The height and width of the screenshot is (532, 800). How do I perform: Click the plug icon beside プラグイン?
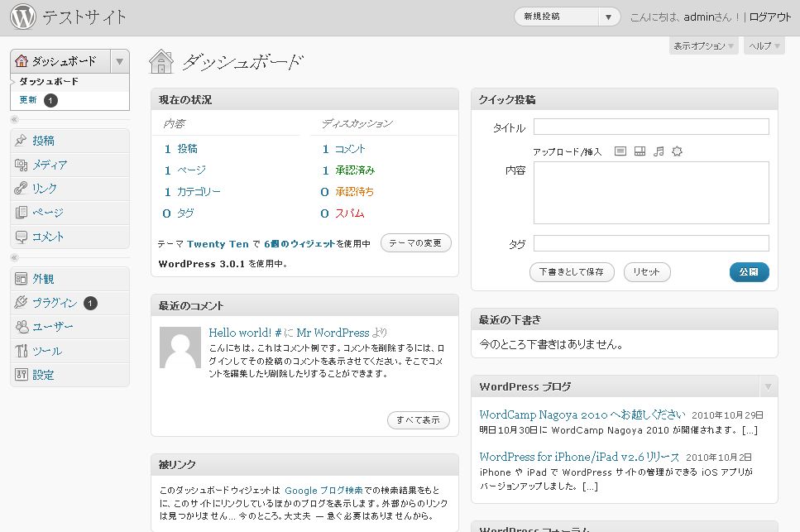[x=21, y=303]
